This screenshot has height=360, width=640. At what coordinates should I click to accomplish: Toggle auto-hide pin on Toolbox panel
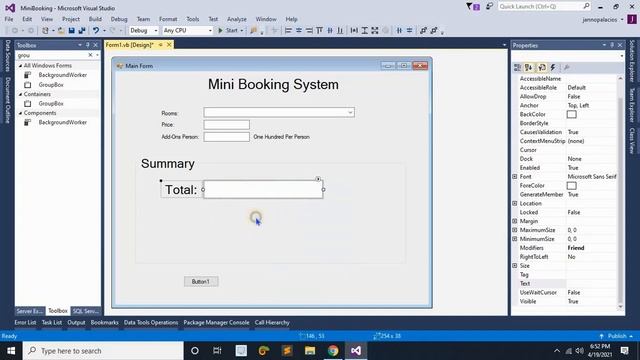pos(87,45)
